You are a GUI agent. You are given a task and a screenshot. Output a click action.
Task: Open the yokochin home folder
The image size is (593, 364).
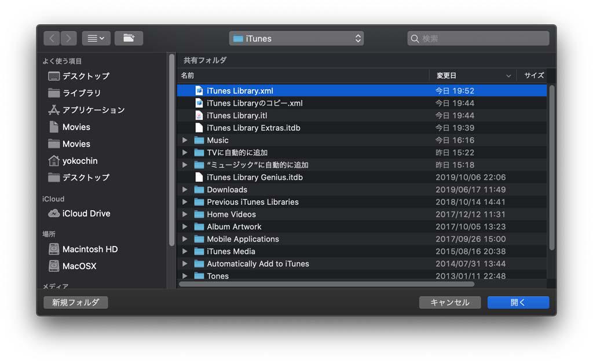[72, 161]
